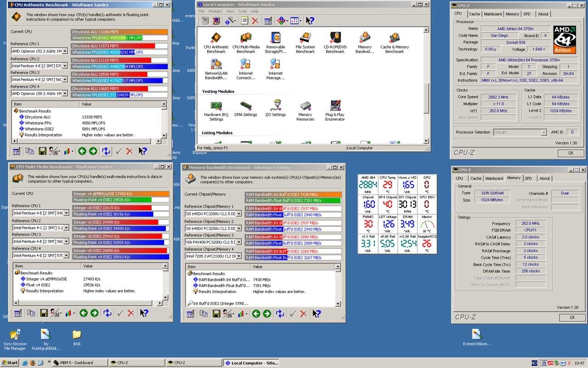
Task: Open Plug & Play Enumerator module
Action: [335, 111]
